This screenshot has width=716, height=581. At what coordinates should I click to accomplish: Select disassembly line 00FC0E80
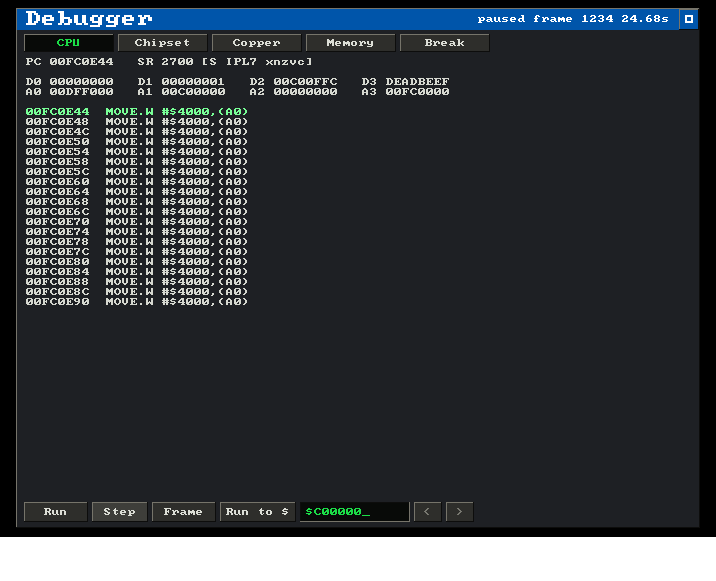[137, 262]
